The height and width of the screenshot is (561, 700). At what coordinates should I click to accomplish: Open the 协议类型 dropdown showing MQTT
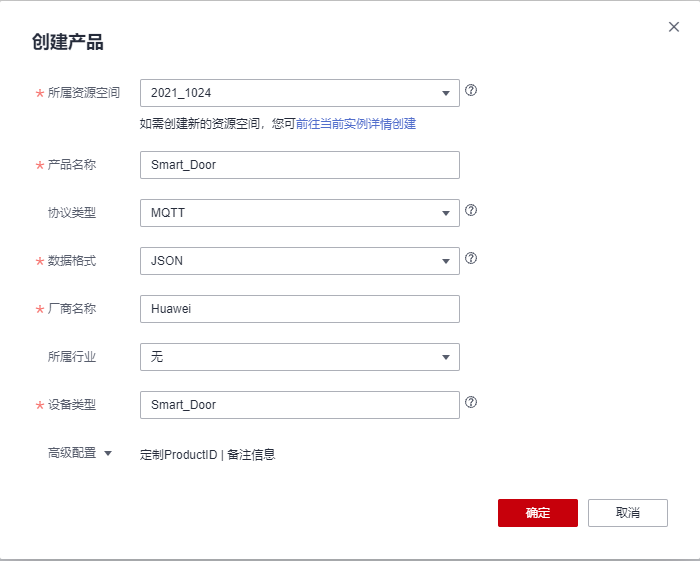click(299, 213)
